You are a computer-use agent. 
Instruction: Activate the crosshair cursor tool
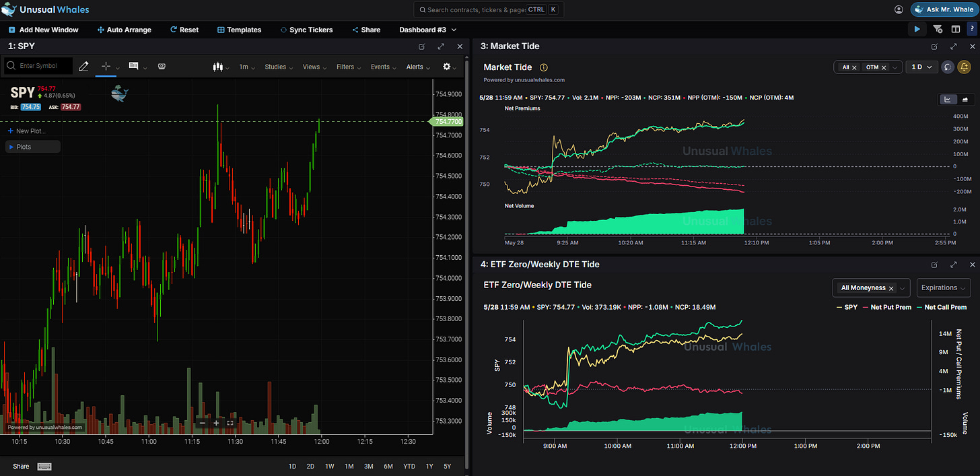pyautogui.click(x=106, y=66)
